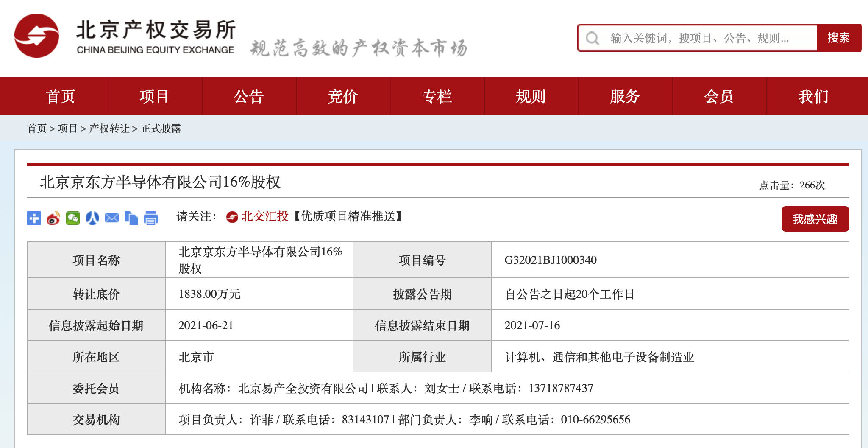The image size is (868, 448).
Task: Open the blue plus more-share icon
Action: 34,218
